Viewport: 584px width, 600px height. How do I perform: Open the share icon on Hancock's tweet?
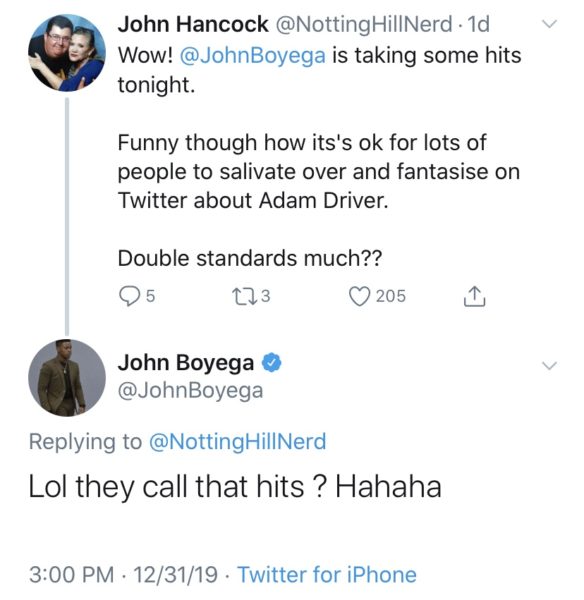coord(475,296)
